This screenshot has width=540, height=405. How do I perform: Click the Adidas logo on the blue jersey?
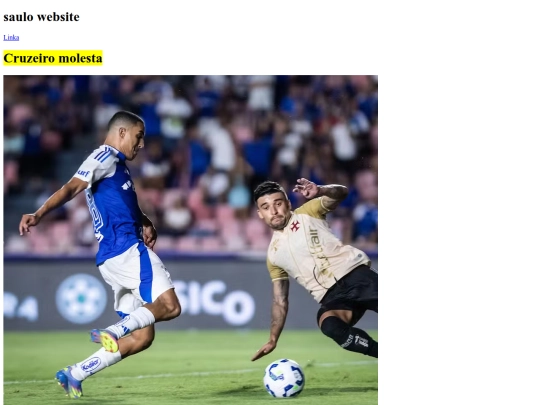click(127, 185)
